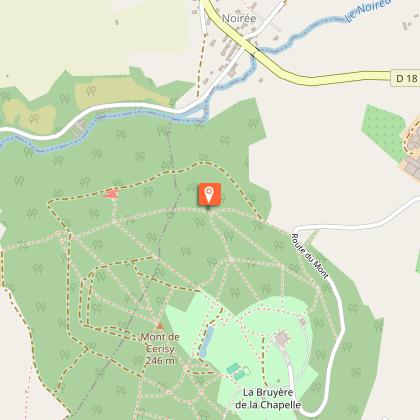Click the pink building in the park circle
The width and height of the screenshot is (420, 420).
282,338
